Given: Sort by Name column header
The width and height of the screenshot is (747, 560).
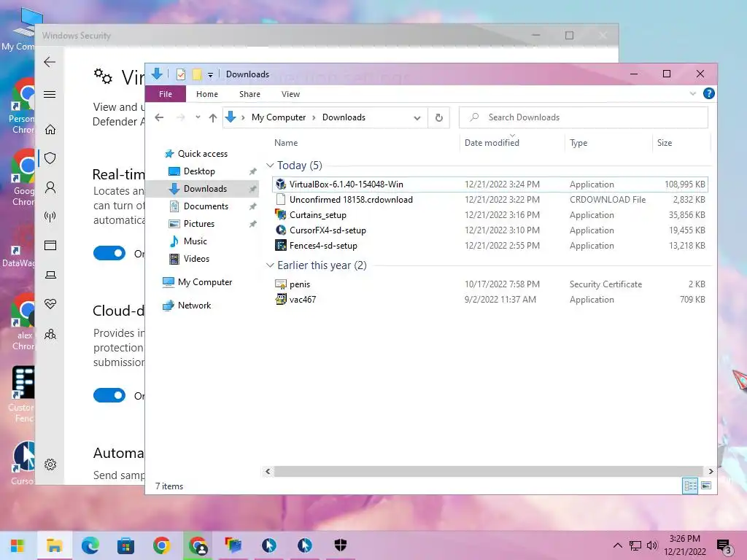Looking at the screenshot, I should (x=286, y=142).
